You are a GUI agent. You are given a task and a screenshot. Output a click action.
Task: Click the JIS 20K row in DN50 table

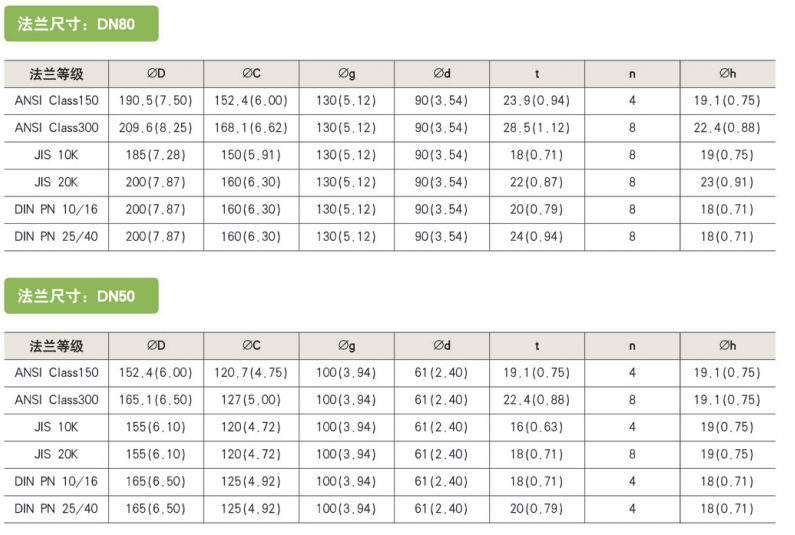pos(390,454)
